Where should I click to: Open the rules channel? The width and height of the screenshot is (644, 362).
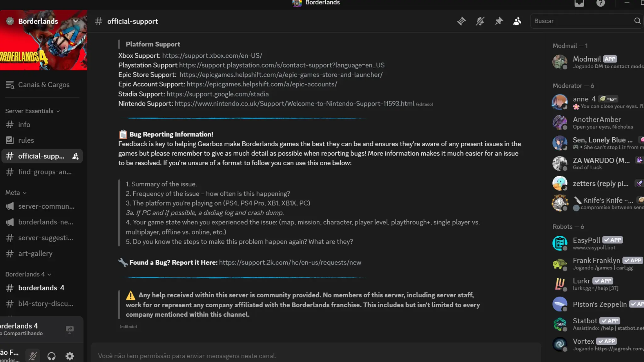click(26, 140)
